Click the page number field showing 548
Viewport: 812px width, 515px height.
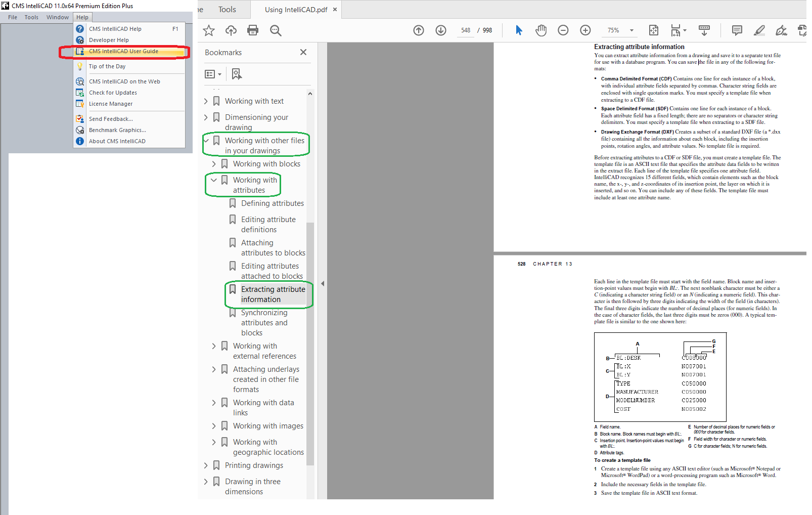[x=466, y=30]
